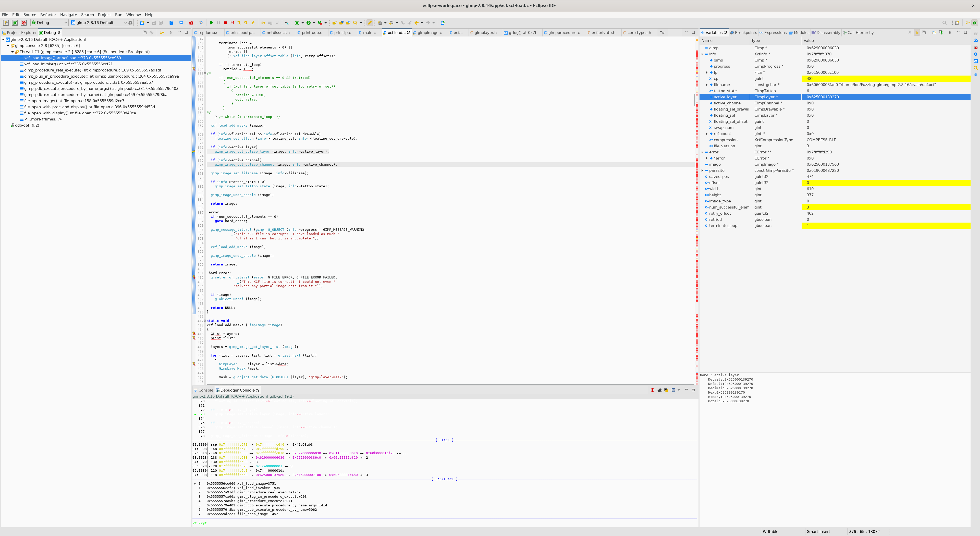The width and height of the screenshot is (980, 536).
Task: Click the Disconnect icon in debug toolbar
Action: (232, 23)
